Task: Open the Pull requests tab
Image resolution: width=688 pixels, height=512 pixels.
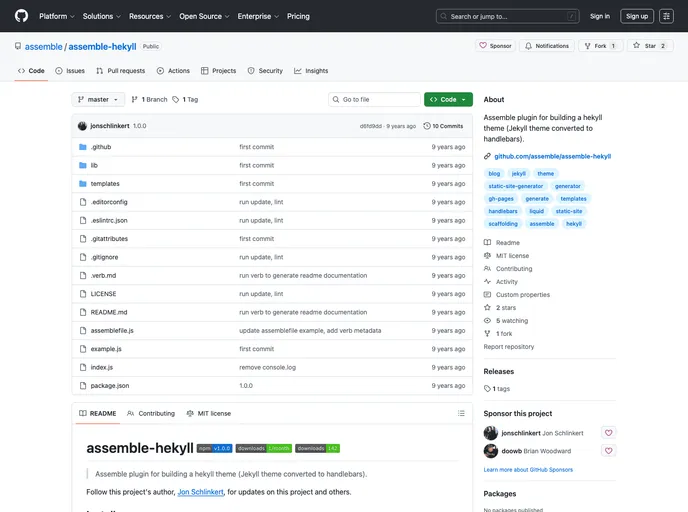Action: tap(121, 71)
